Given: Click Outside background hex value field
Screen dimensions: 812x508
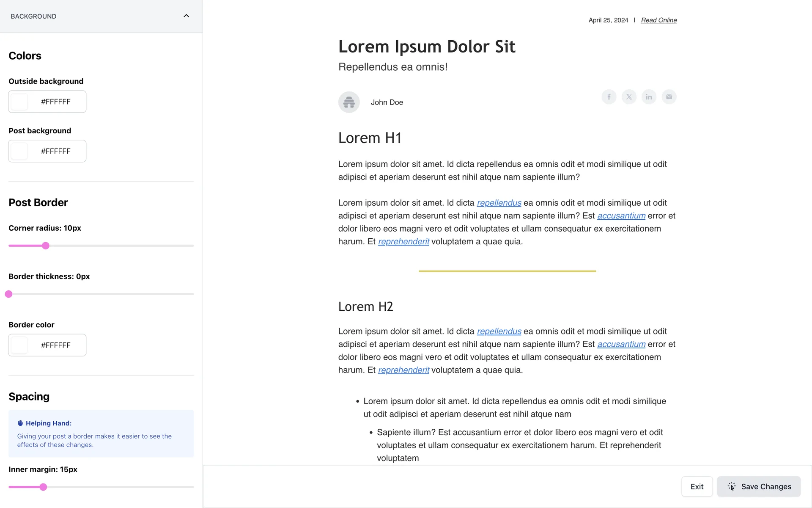Looking at the screenshot, I should click(x=56, y=102).
